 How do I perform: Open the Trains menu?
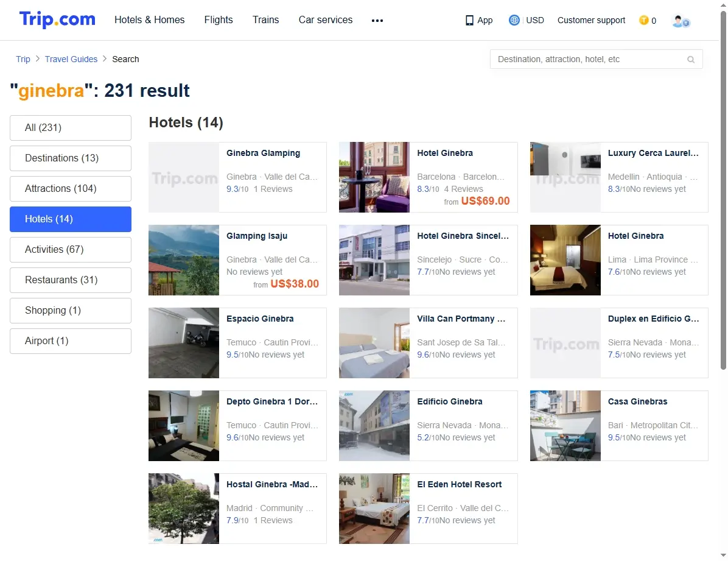coord(265,20)
